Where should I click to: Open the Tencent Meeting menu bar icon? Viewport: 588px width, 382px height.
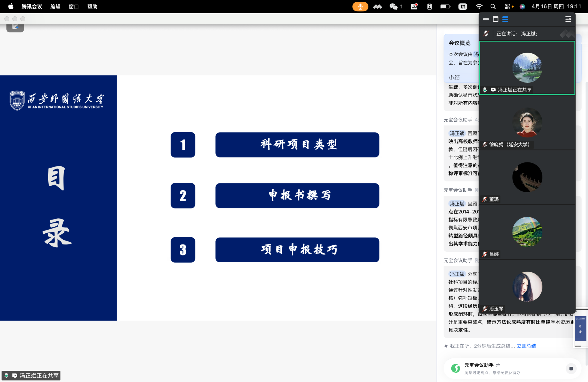tap(377, 6)
